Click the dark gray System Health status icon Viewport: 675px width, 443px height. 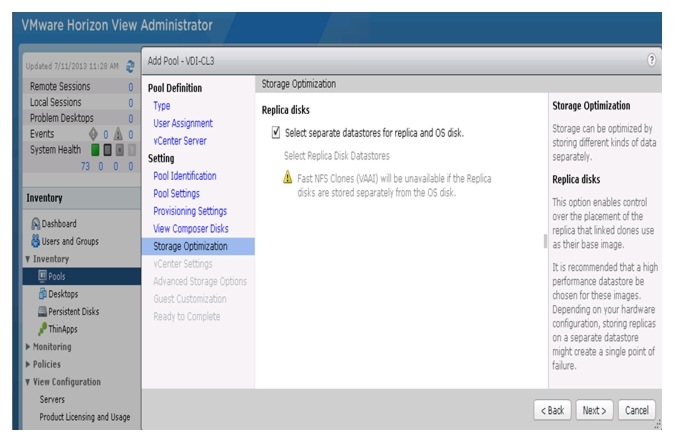(x=108, y=149)
